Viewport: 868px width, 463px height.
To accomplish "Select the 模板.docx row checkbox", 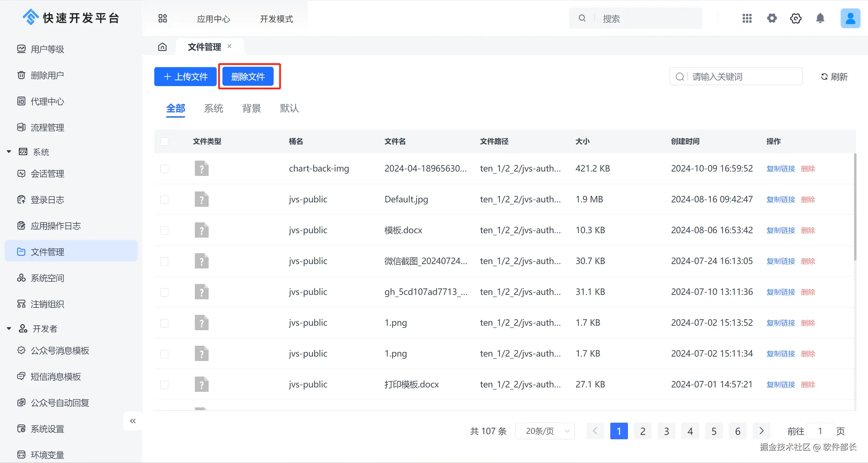I will (x=164, y=230).
